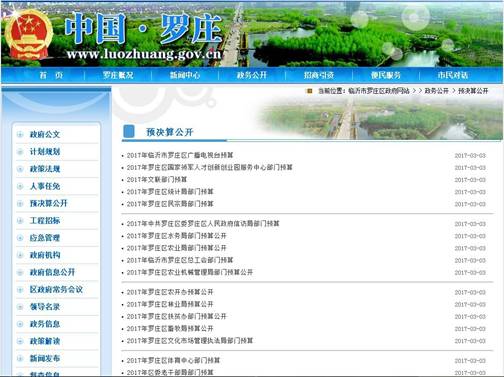
Task: Select 便民服务 in the navigation bar
Action: click(x=386, y=75)
